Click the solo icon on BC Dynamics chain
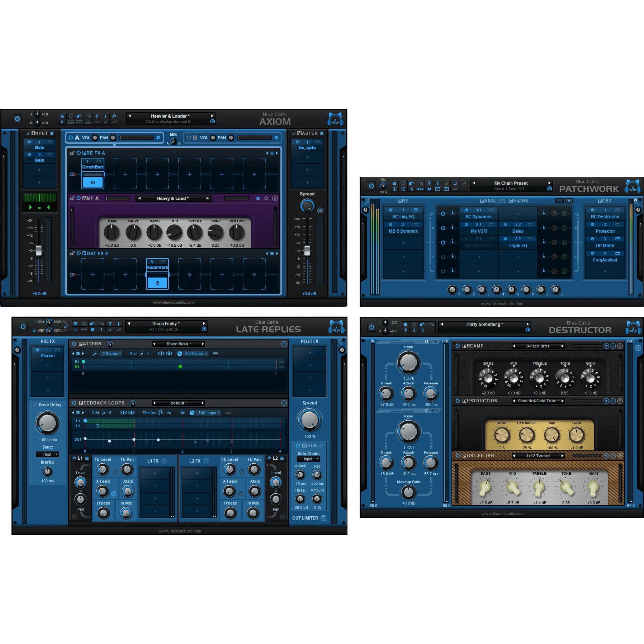Viewport: 644px width, 644px height. coord(564,214)
